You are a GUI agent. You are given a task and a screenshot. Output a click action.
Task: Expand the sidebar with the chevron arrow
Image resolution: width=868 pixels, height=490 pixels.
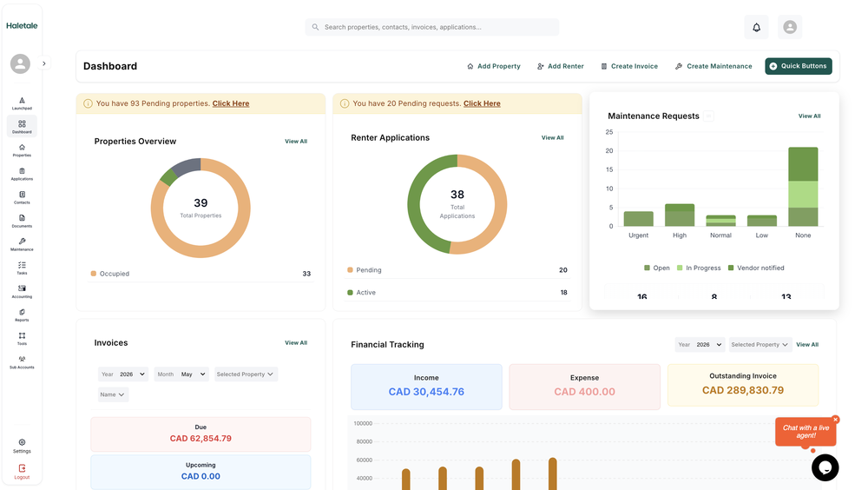[x=44, y=63]
